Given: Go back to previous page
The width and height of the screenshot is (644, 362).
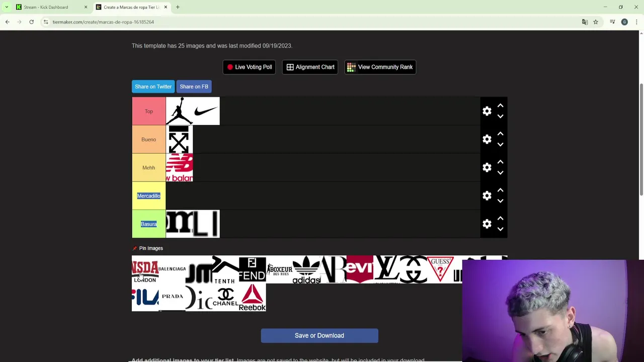Looking at the screenshot, I should coord(7,22).
